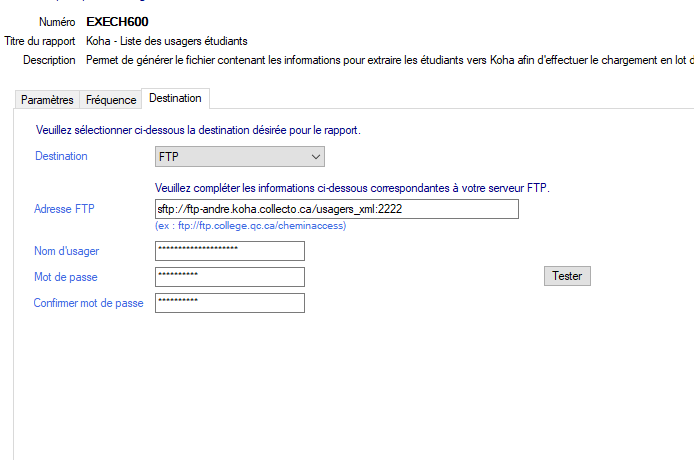This screenshot has width=694, height=460.
Task: Click the report title Koha - Liste des usagers étudiants
Action: 167,41
